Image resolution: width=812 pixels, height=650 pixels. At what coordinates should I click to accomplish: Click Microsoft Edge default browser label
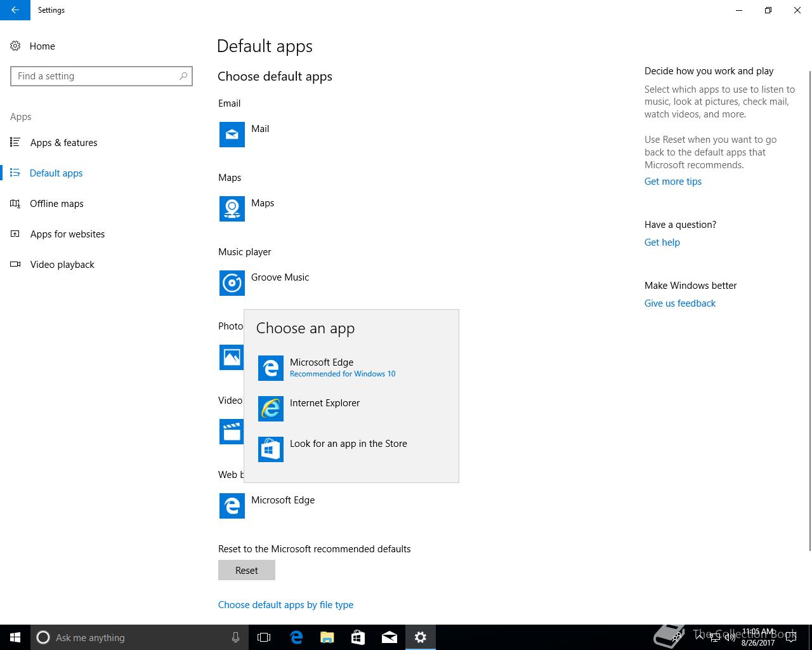283,500
